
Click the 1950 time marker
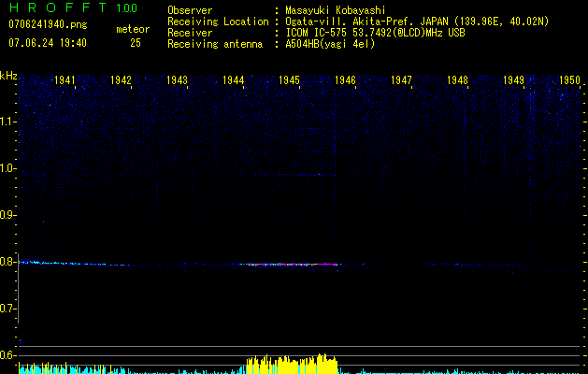click(569, 80)
